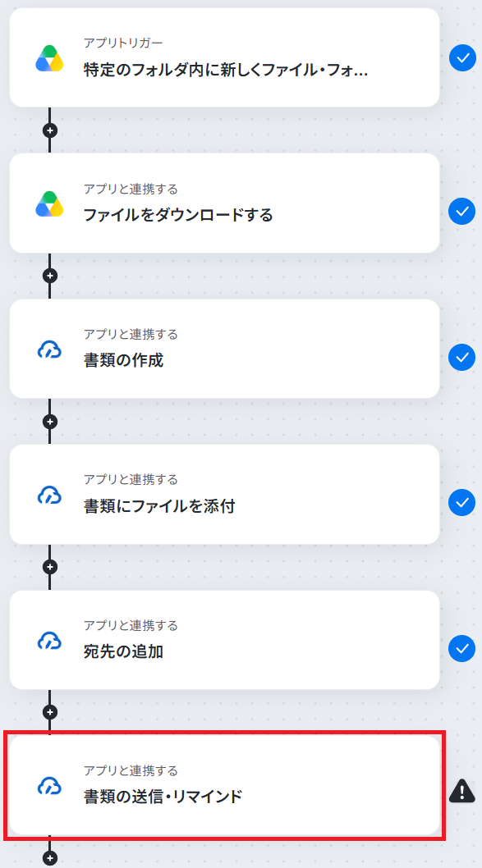Open the 書類の送信・リマインド step card
Screen dimensions: 482x868
click(x=224, y=785)
